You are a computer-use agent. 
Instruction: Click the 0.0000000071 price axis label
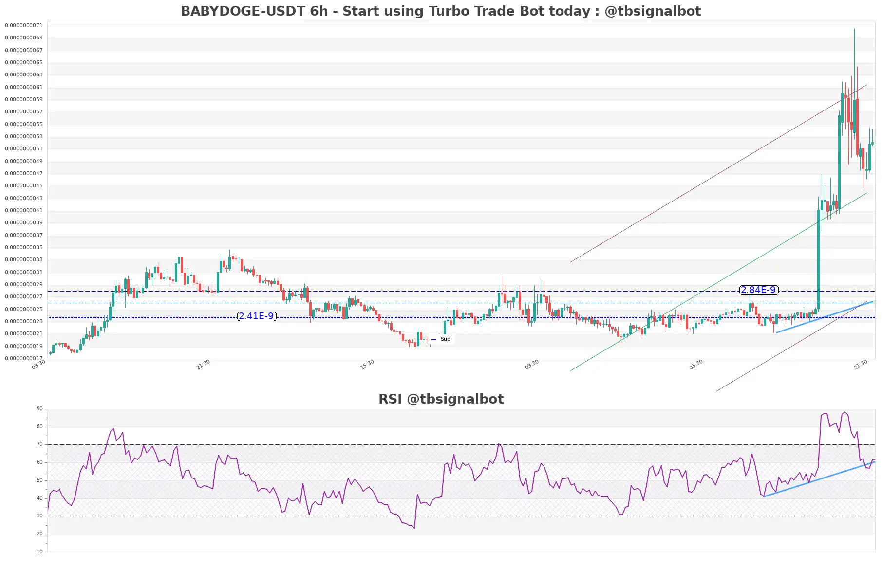[x=24, y=25]
